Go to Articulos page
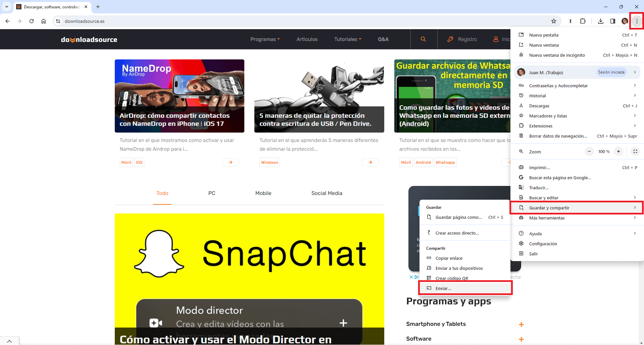The width and height of the screenshot is (644, 345). coord(307,39)
